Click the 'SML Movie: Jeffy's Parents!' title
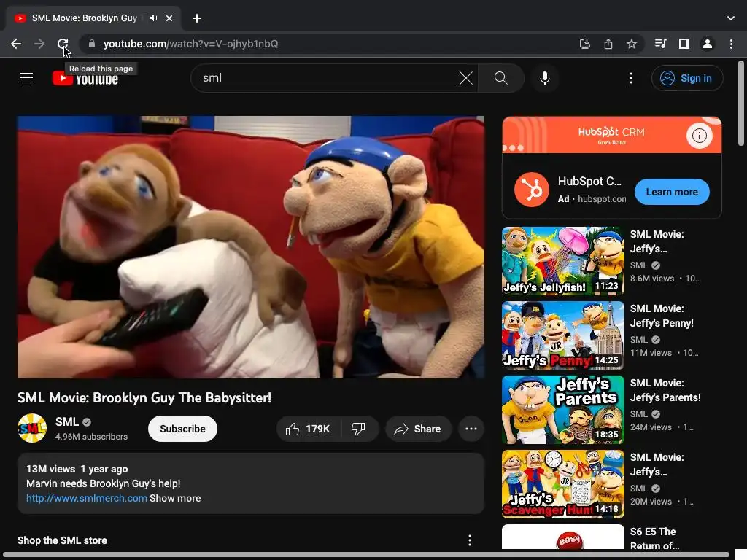This screenshot has width=747, height=560. point(665,390)
